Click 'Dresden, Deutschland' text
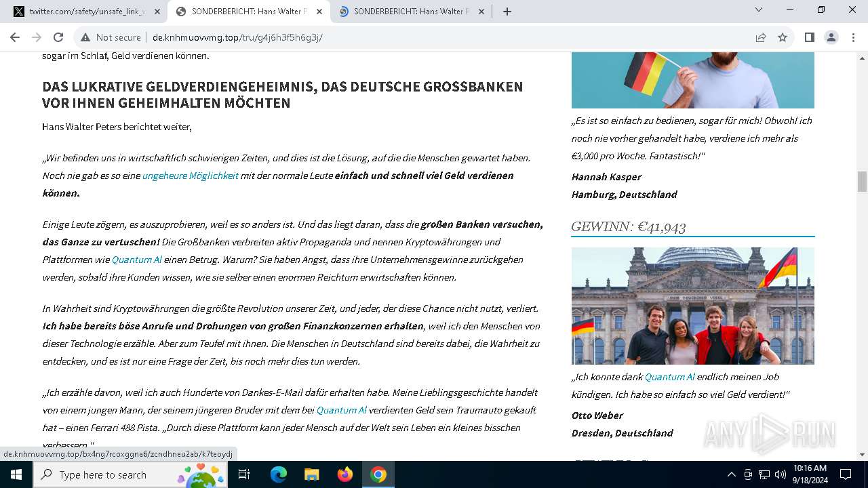The width and height of the screenshot is (868, 488). (x=622, y=433)
